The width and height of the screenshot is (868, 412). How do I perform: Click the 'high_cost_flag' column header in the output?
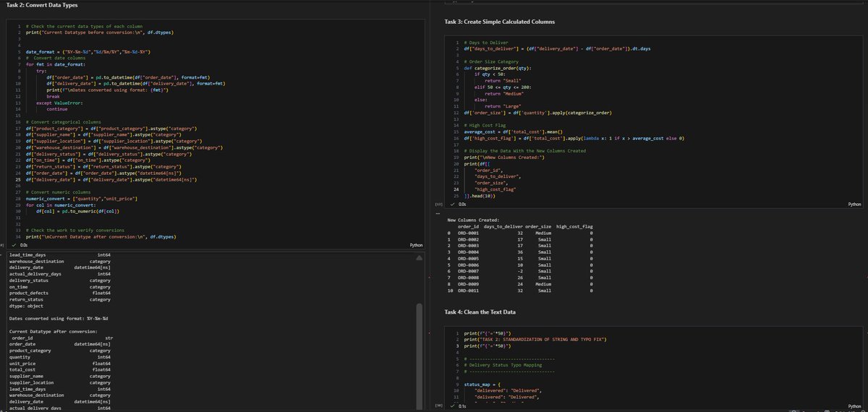[574, 226]
